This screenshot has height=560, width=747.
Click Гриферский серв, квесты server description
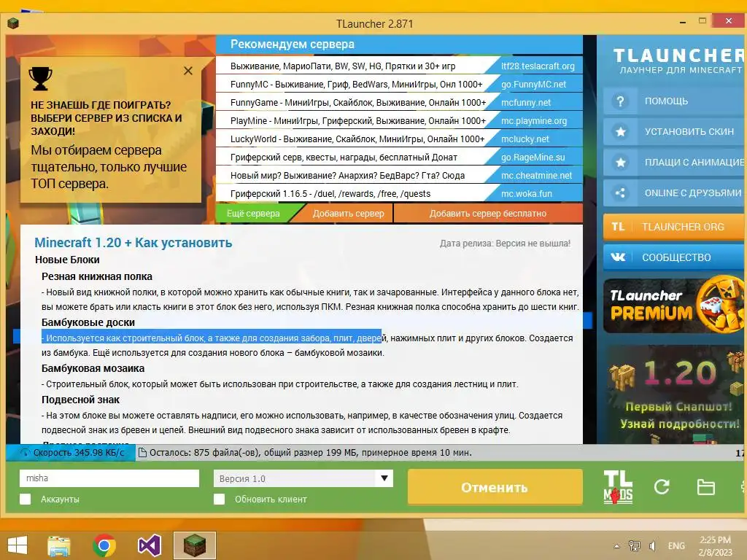coord(344,157)
